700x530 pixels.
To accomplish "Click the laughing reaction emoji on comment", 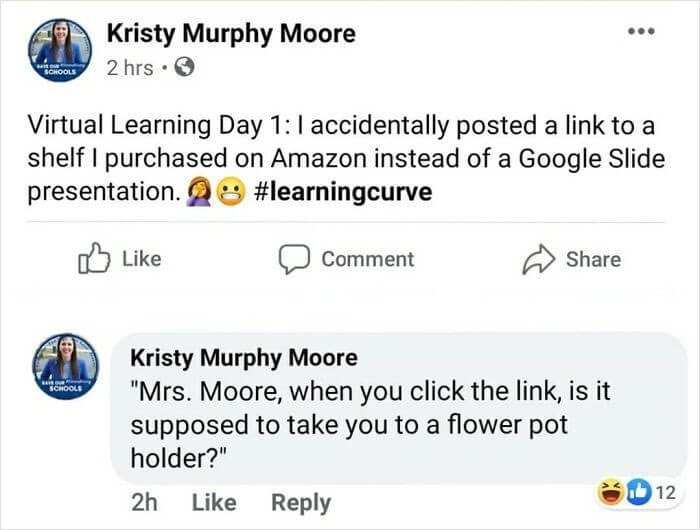I will (610, 492).
